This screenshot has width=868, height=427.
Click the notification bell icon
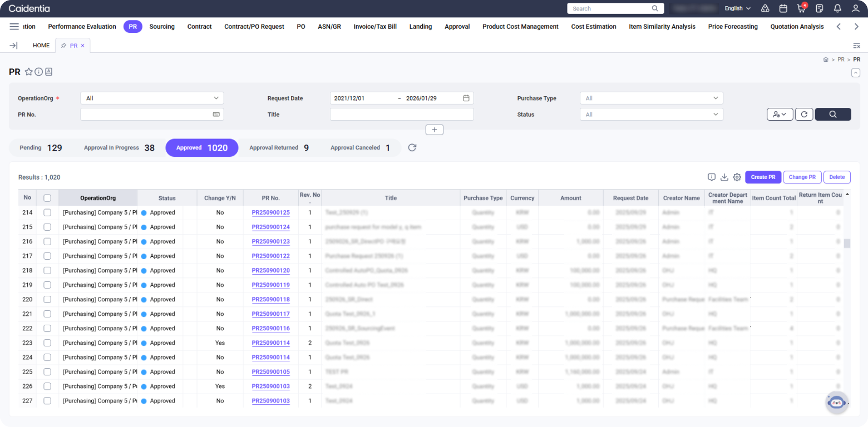(x=837, y=8)
